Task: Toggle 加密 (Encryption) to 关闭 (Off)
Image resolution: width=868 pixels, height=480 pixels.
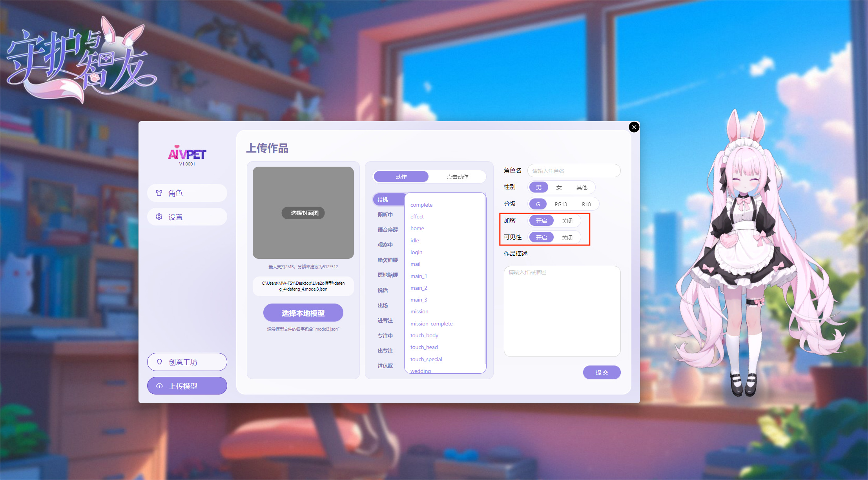Action: (567, 220)
